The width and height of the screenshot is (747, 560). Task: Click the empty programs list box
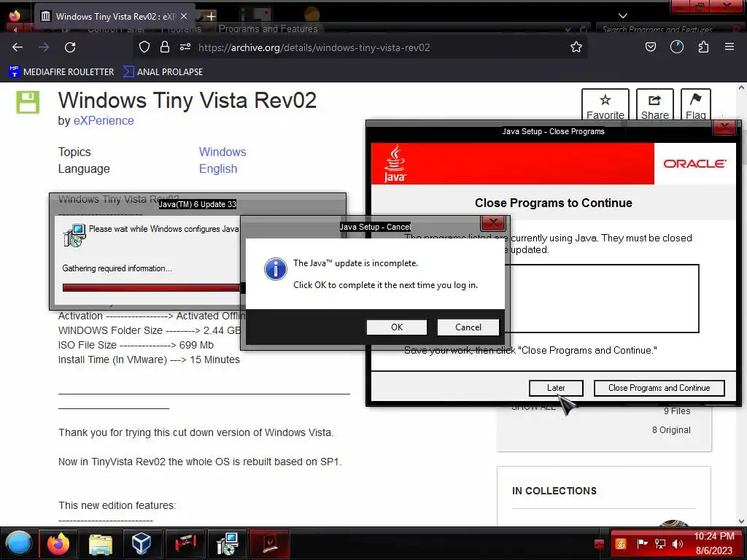[604, 298]
